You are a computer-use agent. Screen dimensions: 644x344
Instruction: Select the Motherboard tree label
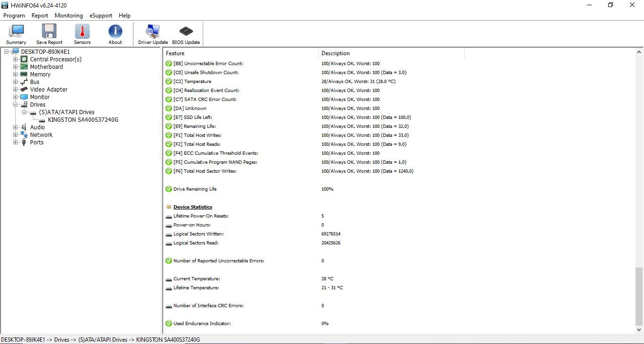[x=46, y=67]
